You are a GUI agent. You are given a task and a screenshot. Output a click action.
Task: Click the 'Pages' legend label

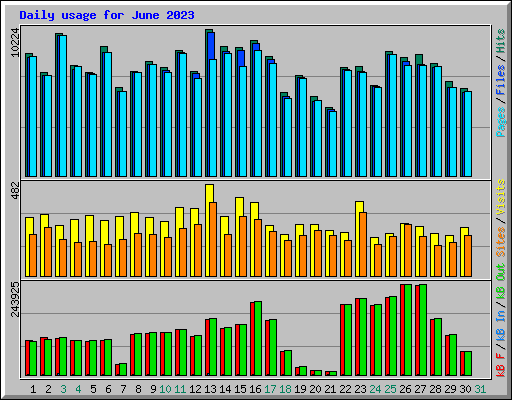coord(501,122)
